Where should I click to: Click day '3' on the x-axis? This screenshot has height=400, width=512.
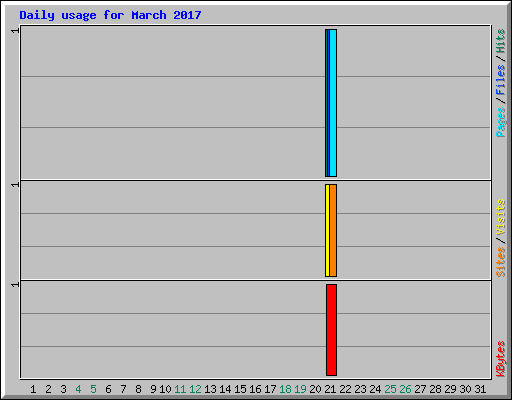click(x=63, y=389)
